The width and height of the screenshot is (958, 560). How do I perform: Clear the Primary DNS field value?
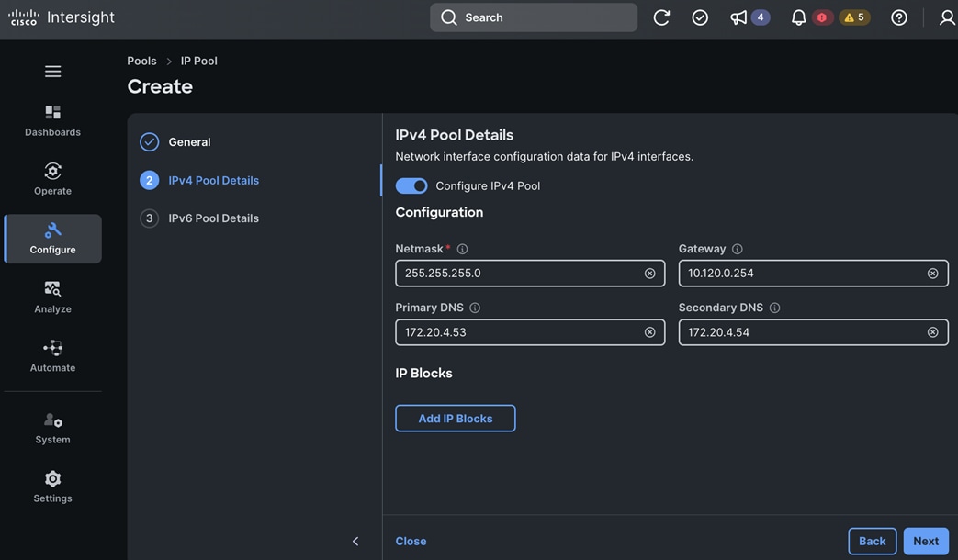click(650, 332)
